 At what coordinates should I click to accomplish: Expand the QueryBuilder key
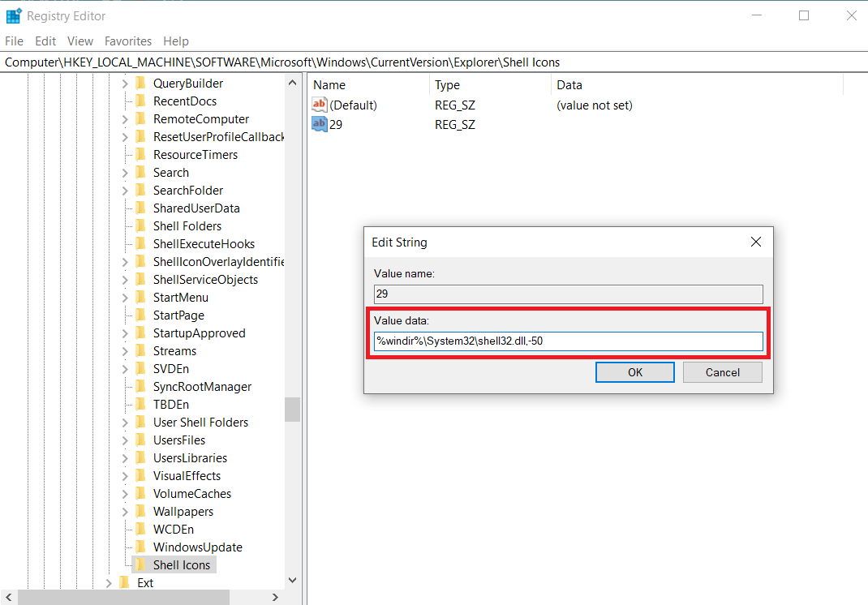pos(125,84)
